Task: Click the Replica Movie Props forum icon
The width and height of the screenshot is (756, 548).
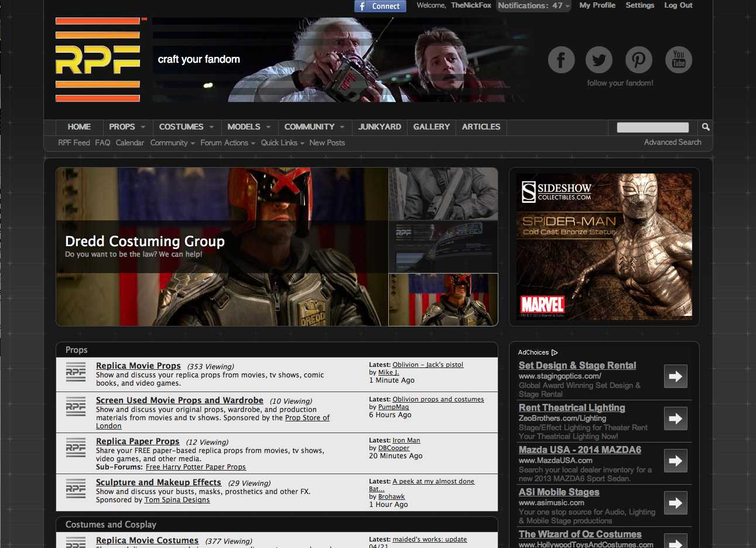Action: (76, 373)
